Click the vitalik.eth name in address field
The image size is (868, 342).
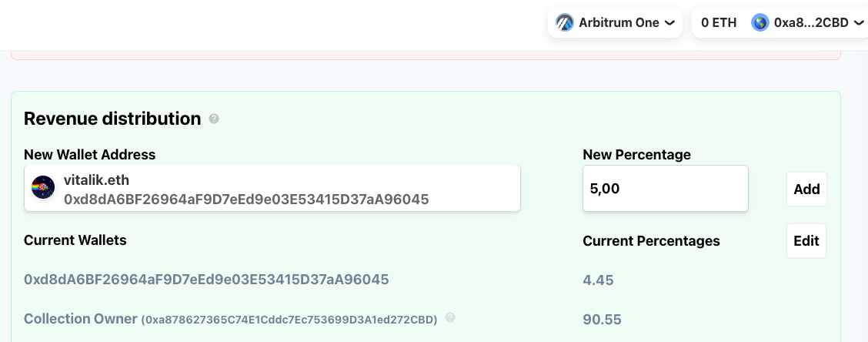[x=96, y=179]
